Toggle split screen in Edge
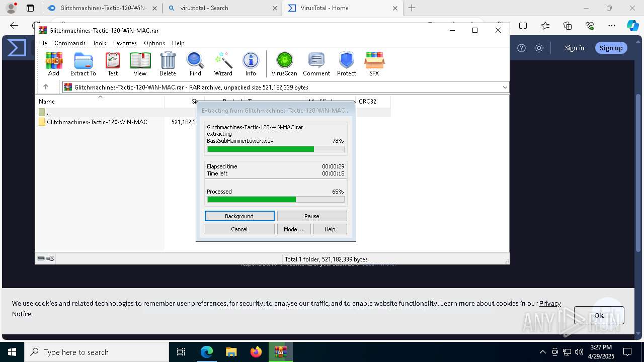Screen dimensions: 644x362 pyautogui.click(x=523, y=26)
